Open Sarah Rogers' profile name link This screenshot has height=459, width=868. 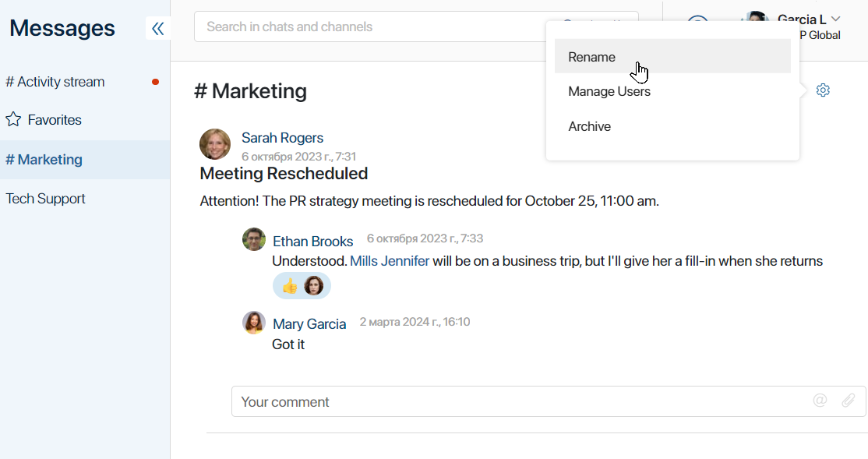[282, 138]
